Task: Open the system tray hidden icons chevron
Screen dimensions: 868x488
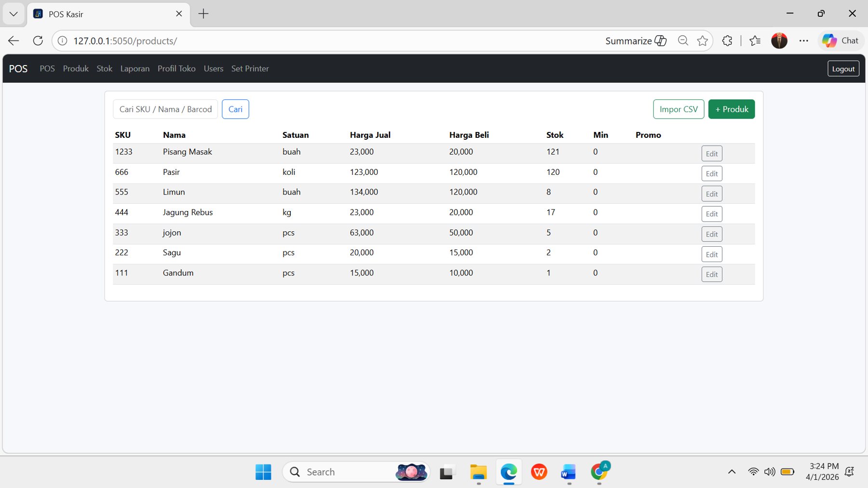Action: tap(732, 472)
